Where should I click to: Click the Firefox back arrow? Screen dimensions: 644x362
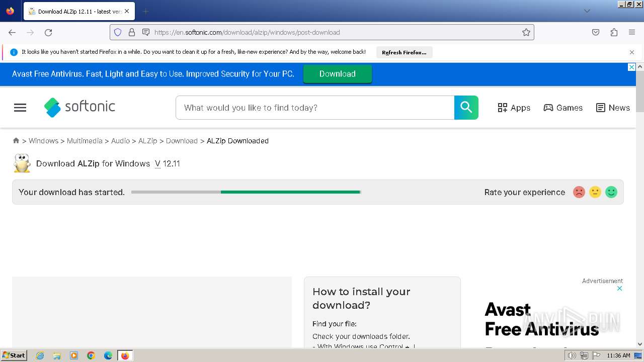pyautogui.click(x=12, y=32)
